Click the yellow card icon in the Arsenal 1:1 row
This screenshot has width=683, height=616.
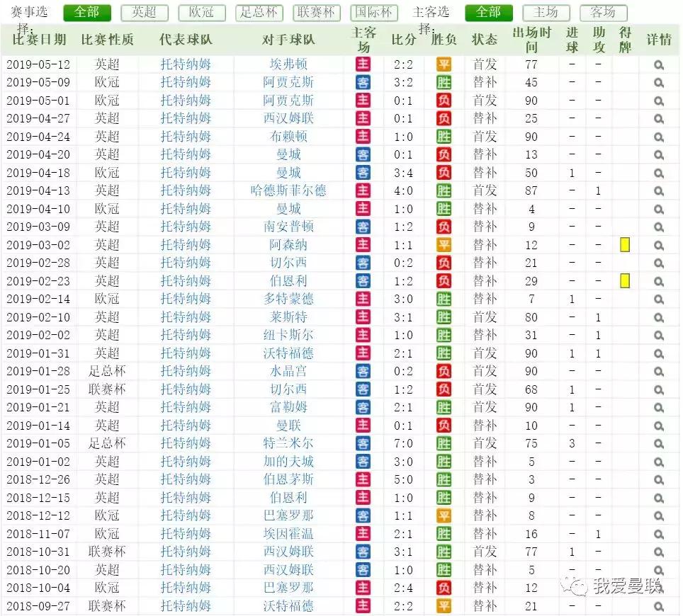click(624, 245)
